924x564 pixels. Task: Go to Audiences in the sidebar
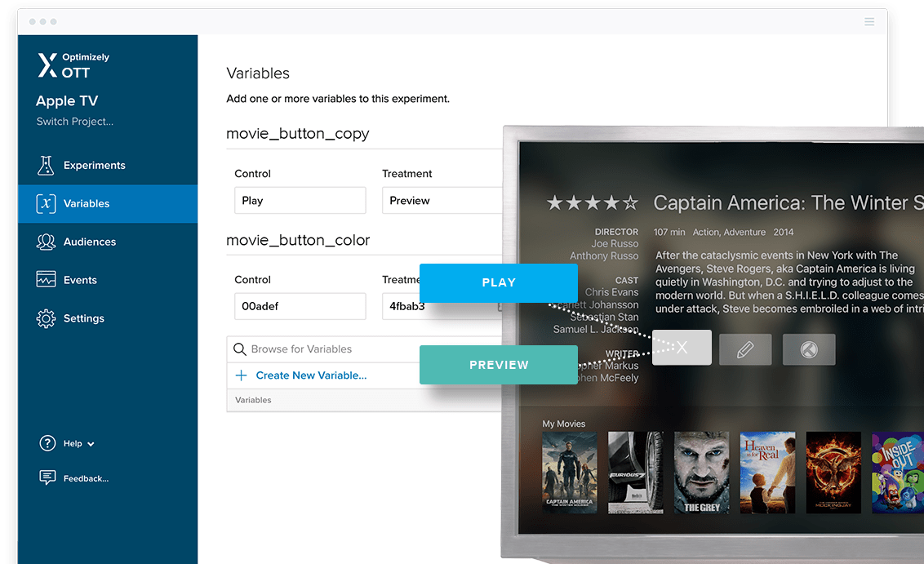tap(108, 242)
